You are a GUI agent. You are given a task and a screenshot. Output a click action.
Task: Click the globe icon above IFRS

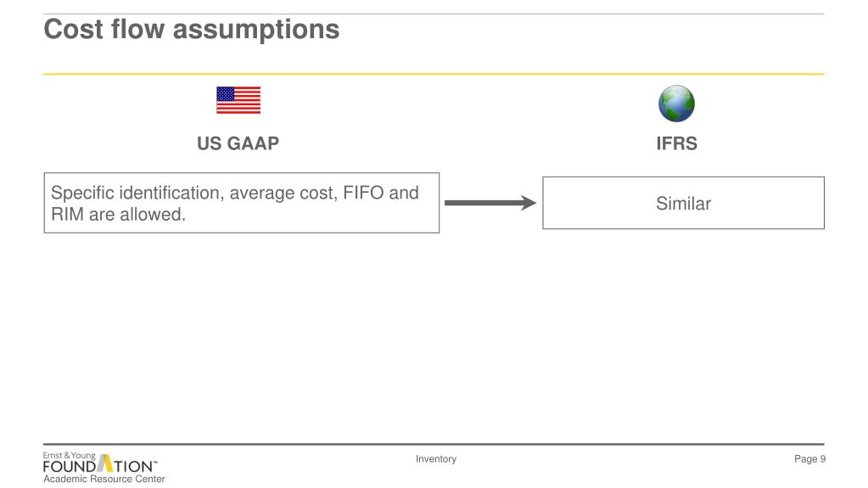coord(676,104)
